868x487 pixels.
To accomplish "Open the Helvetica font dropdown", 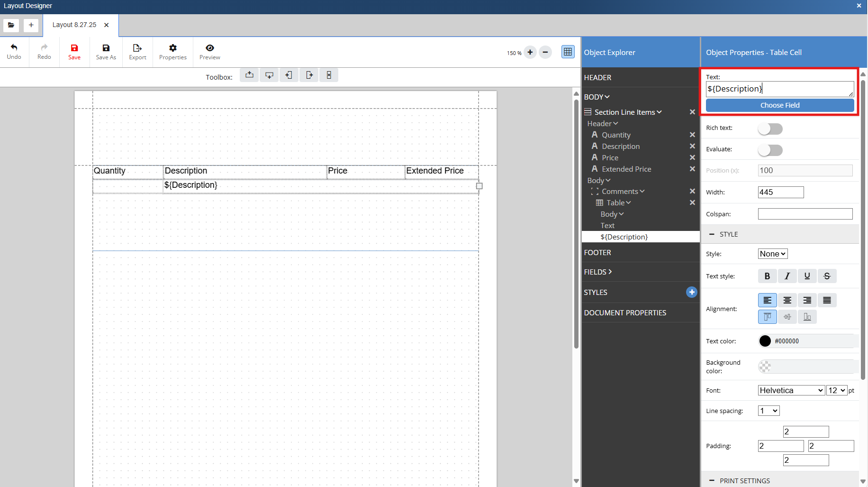I will [791, 390].
